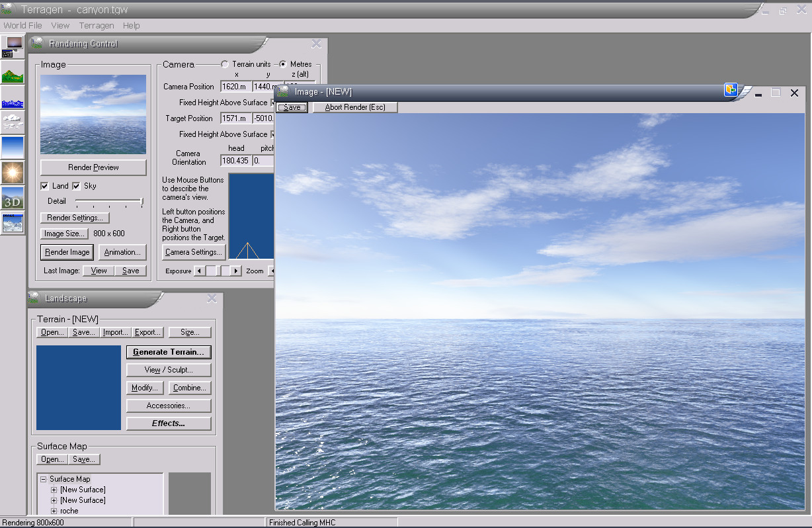The width and height of the screenshot is (812, 528).
Task: Collapse the Surface Map root node
Action: (44, 479)
